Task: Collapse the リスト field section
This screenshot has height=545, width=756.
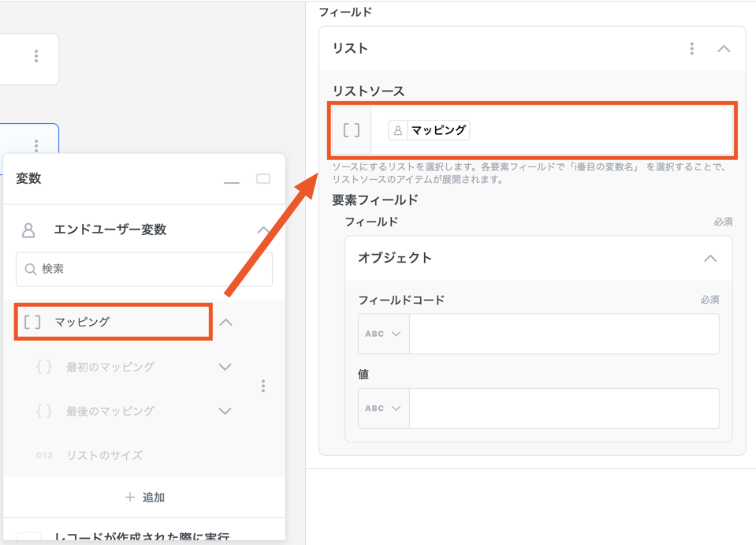Action: click(x=723, y=49)
